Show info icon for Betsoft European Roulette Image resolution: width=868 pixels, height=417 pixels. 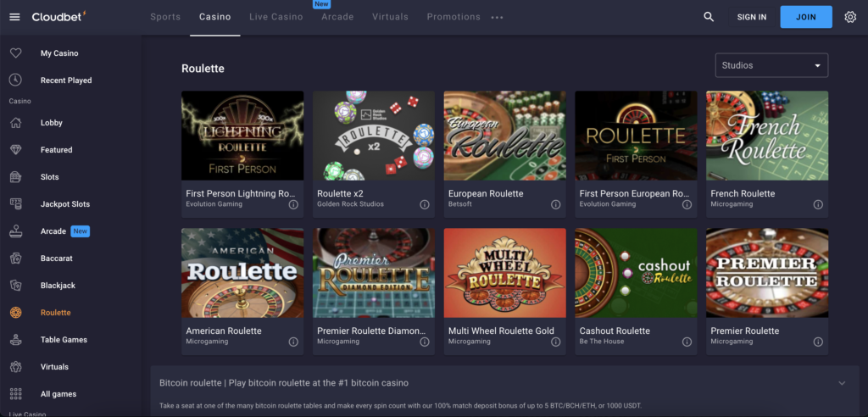tap(556, 204)
